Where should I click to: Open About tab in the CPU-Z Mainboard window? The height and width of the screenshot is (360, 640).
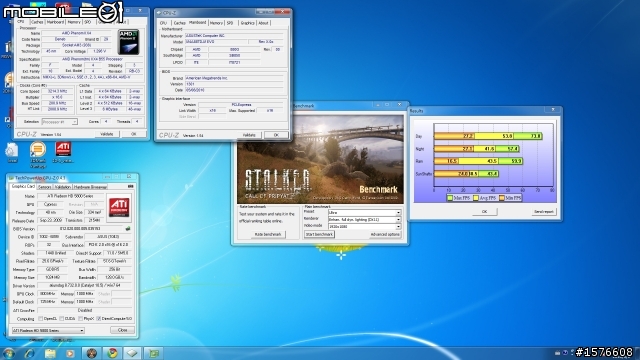point(264,23)
